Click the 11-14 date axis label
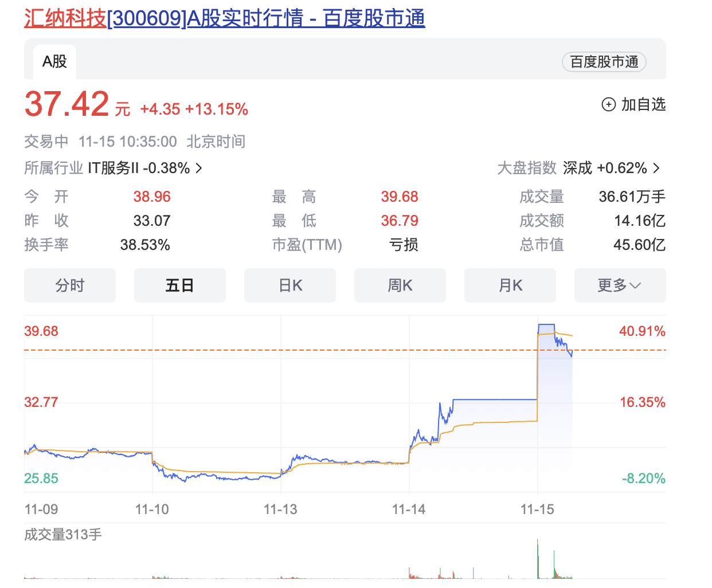 (409, 509)
